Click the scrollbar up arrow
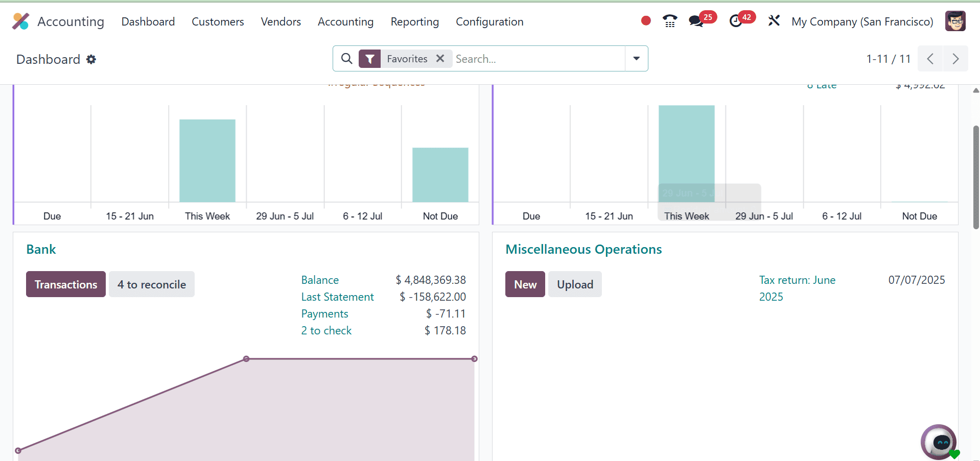980x461 pixels. 976,90
